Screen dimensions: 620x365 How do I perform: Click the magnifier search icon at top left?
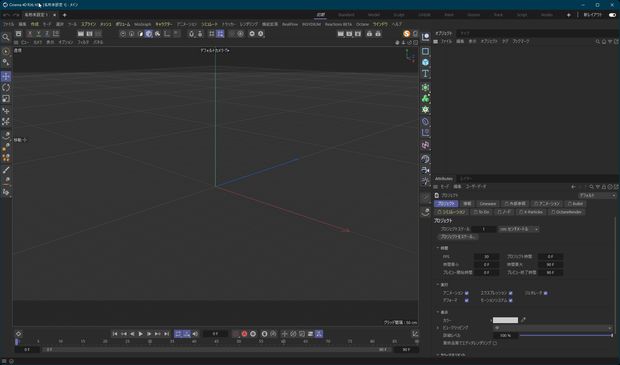point(6,37)
